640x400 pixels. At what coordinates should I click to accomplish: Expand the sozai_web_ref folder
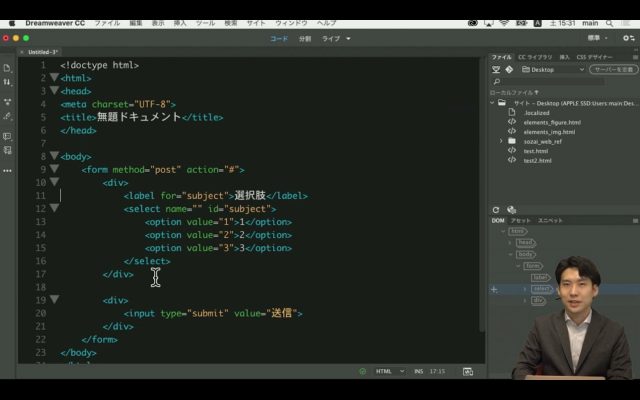click(x=501, y=141)
